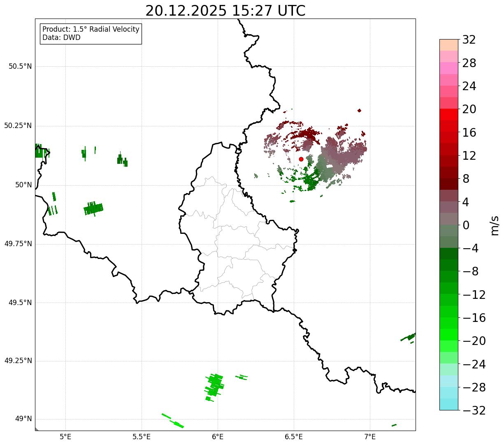Screen dimensions: 504x445
Task: Click the colorbar tick label 12
Action: pos(469,156)
